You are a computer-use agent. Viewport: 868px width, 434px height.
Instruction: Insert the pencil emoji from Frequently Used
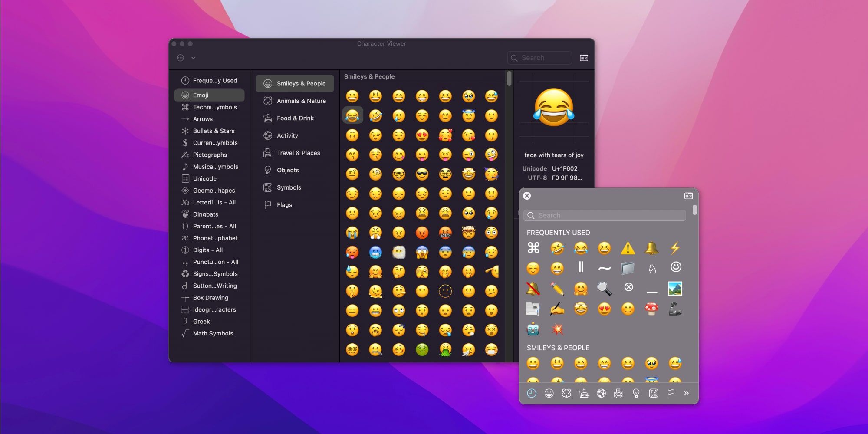coord(557,288)
